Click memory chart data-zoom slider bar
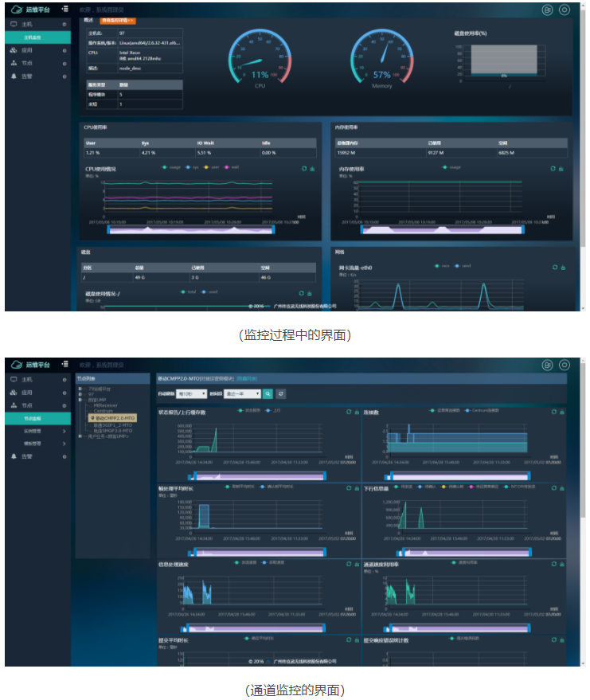This screenshot has width=590, height=700. (442, 229)
